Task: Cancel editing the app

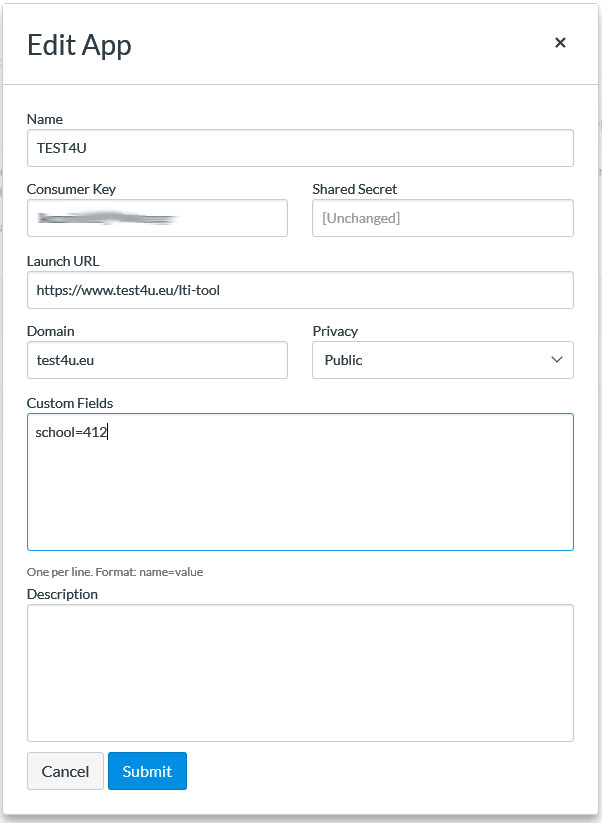Action: click(x=66, y=771)
